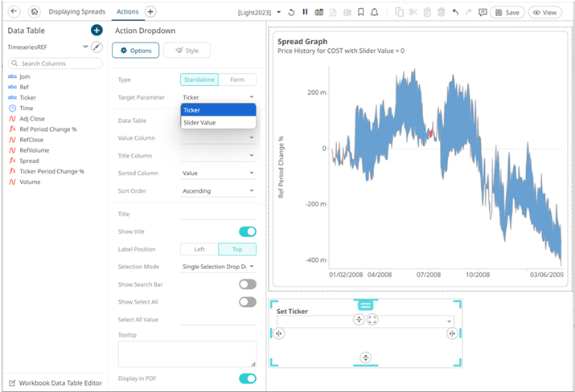
Task: Click the Save button
Action: coord(507,12)
